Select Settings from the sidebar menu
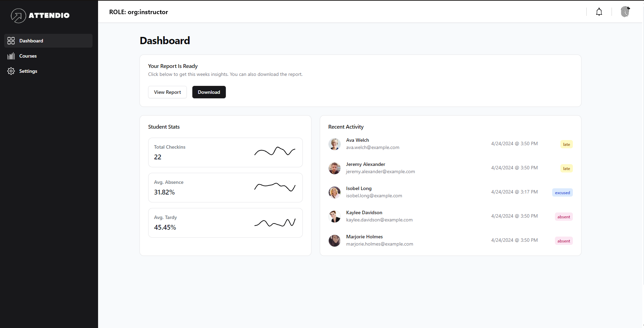 pyautogui.click(x=28, y=71)
